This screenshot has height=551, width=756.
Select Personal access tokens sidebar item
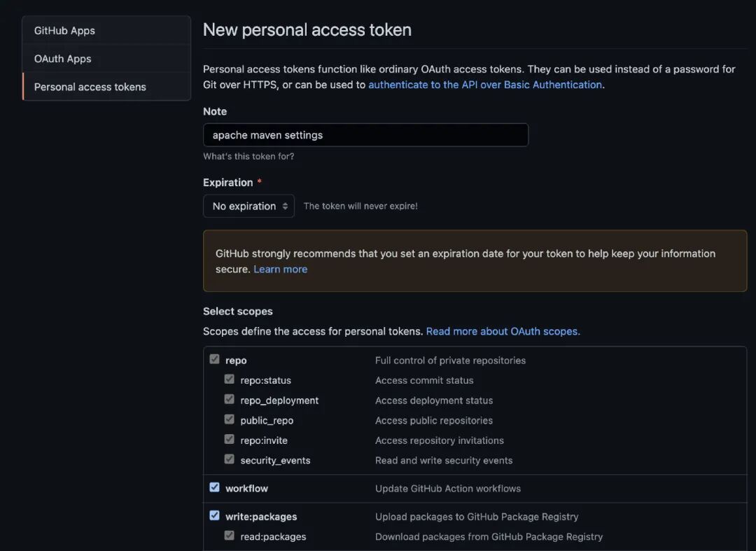[x=90, y=87]
